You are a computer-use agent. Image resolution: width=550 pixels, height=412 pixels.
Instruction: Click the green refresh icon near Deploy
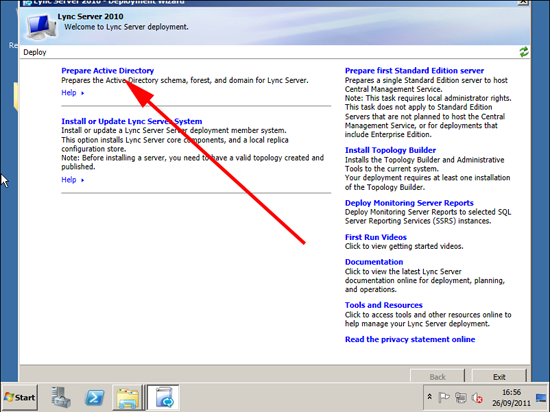(x=524, y=52)
